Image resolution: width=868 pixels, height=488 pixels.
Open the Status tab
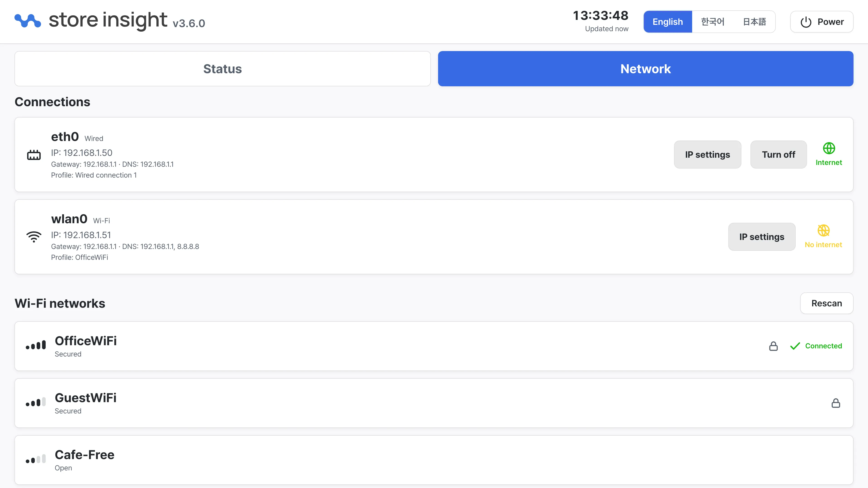point(222,69)
